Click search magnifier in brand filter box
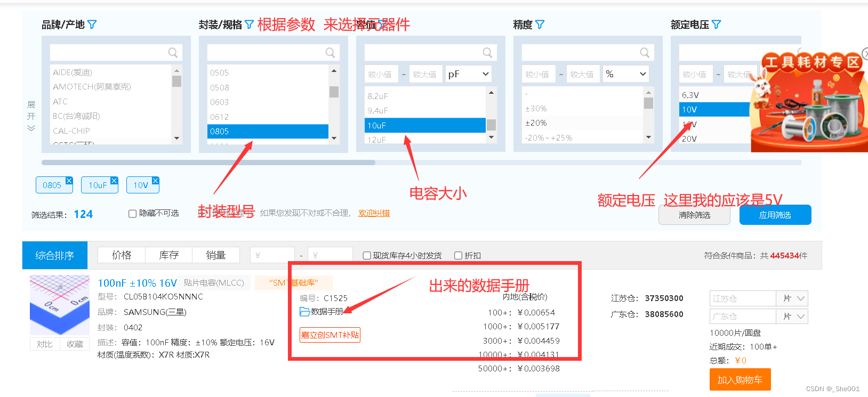The width and height of the screenshot is (868, 397). 173,53
